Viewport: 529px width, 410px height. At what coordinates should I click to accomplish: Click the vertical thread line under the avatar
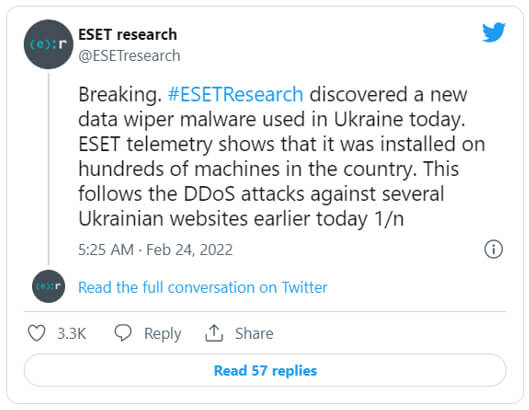(x=49, y=168)
